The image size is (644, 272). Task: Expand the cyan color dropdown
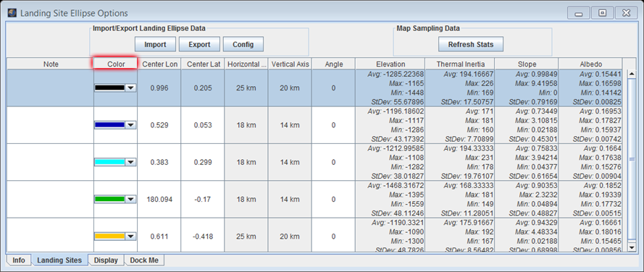pyautogui.click(x=130, y=163)
